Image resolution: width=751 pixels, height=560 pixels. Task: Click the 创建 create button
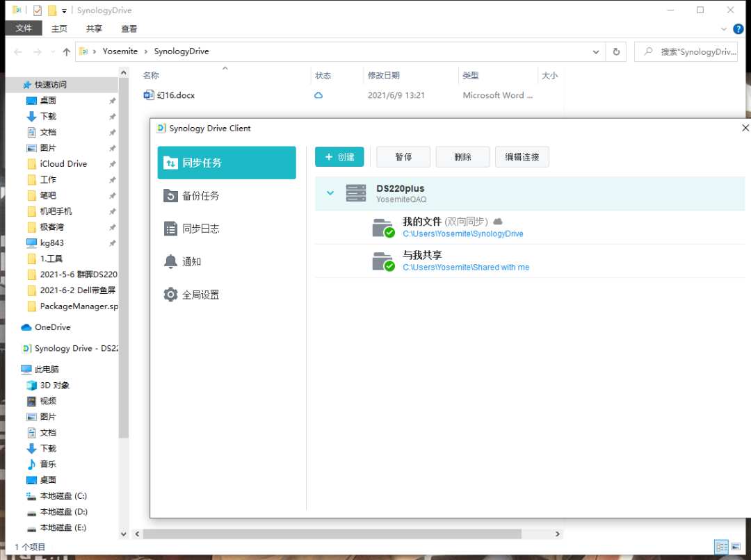pos(339,157)
